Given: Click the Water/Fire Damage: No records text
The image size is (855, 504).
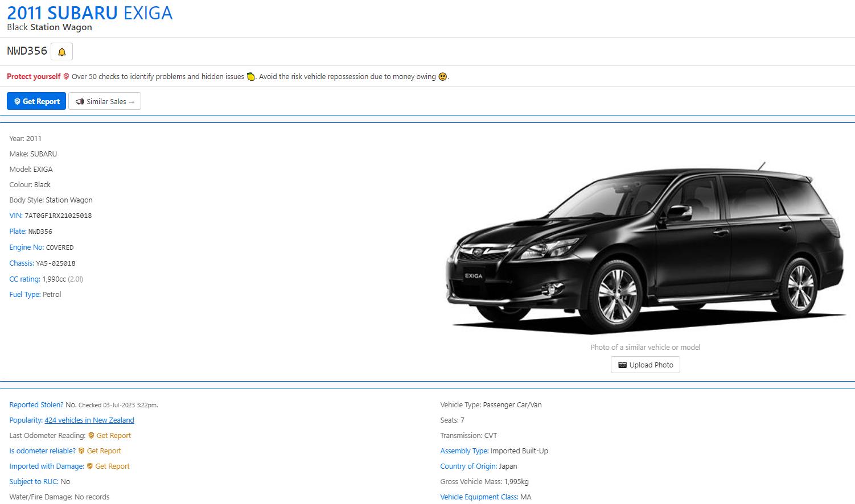Looking at the screenshot, I should 59,497.
